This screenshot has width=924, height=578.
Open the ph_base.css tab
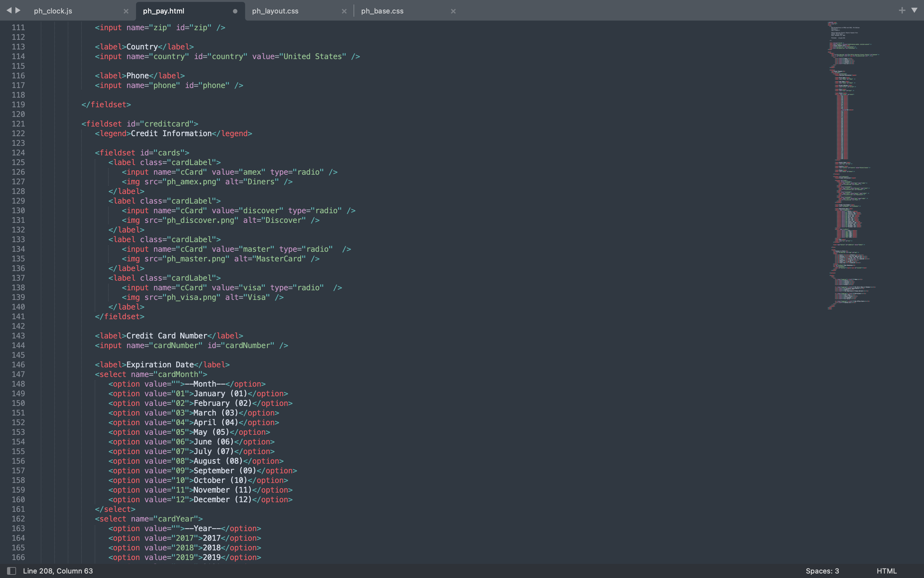point(382,11)
